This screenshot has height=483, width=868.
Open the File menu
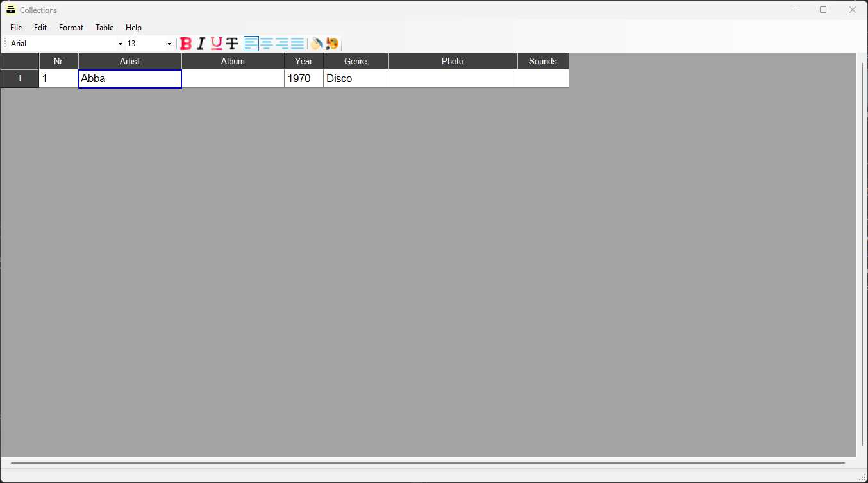16,28
